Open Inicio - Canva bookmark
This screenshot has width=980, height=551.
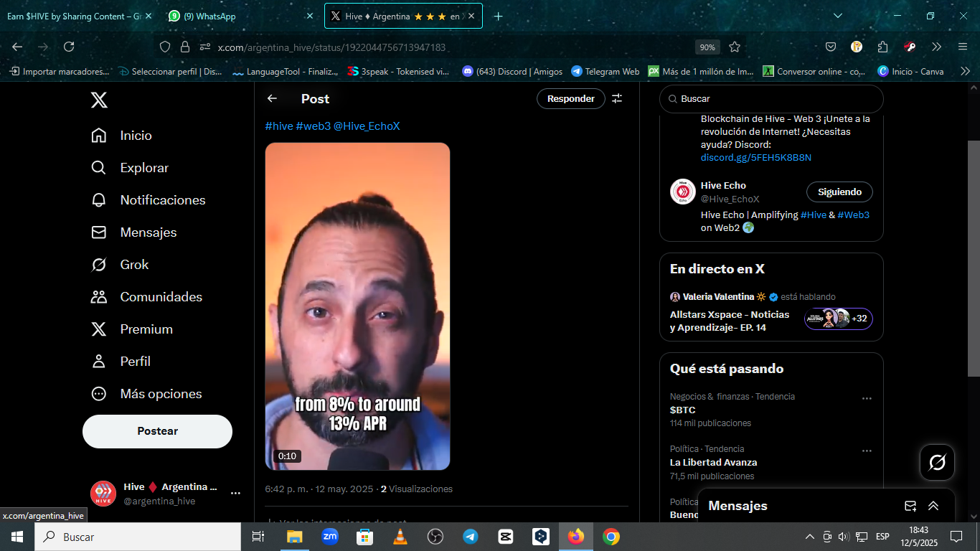coord(910,72)
